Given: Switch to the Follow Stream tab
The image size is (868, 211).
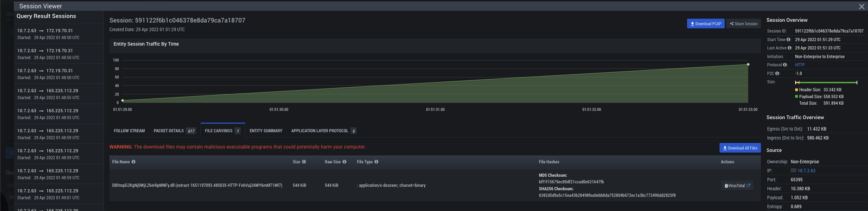Looking at the screenshot, I should 129,131.
